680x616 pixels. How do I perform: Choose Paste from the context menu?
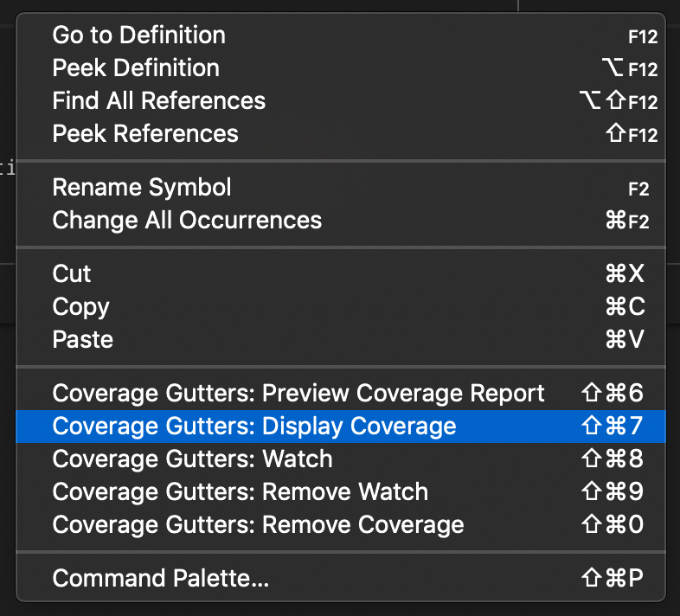[x=81, y=340]
